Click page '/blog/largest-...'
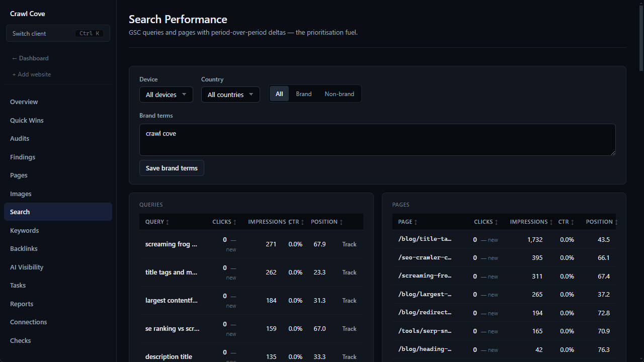Image resolution: width=644 pixels, height=362 pixels. [x=425, y=294]
